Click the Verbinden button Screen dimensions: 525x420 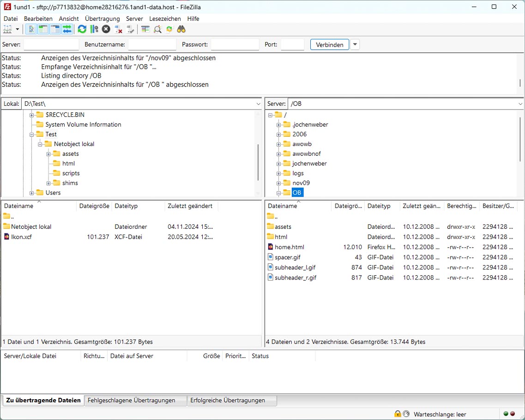[x=330, y=45]
